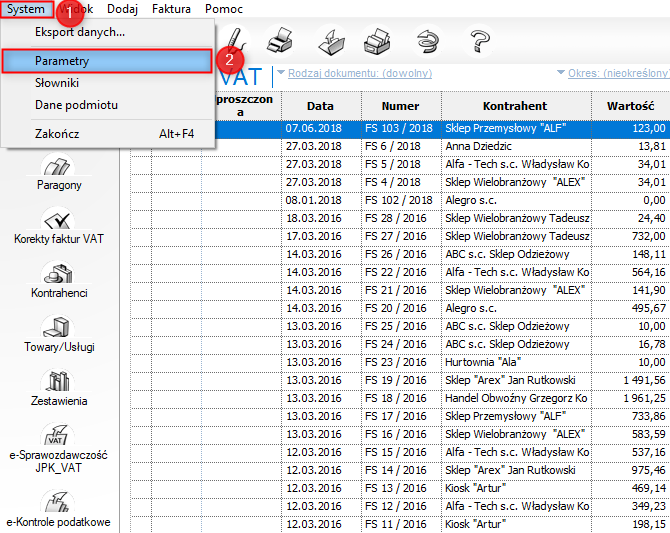
Task: Open Korekty faktur VAT sidebar icon
Action: (59, 227)
